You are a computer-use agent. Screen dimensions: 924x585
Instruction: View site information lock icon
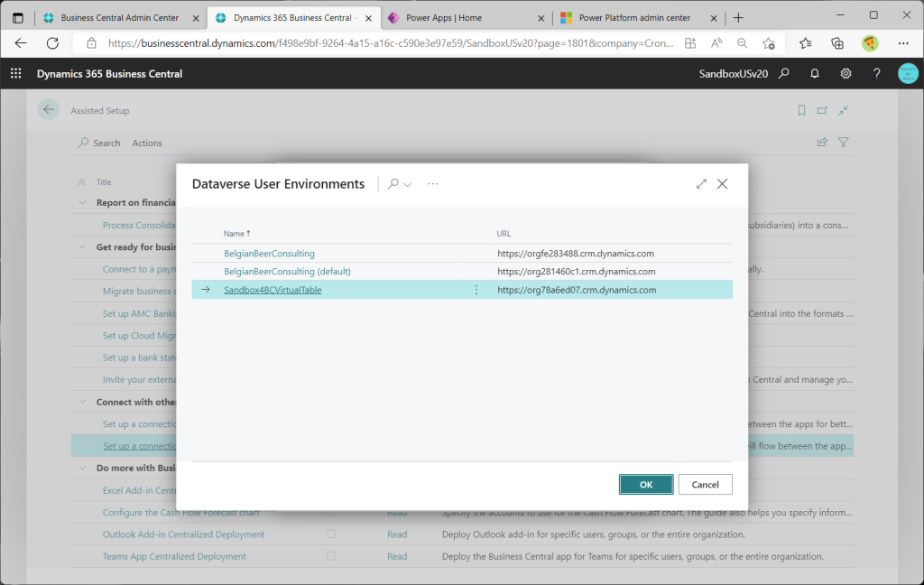(91, 43)
